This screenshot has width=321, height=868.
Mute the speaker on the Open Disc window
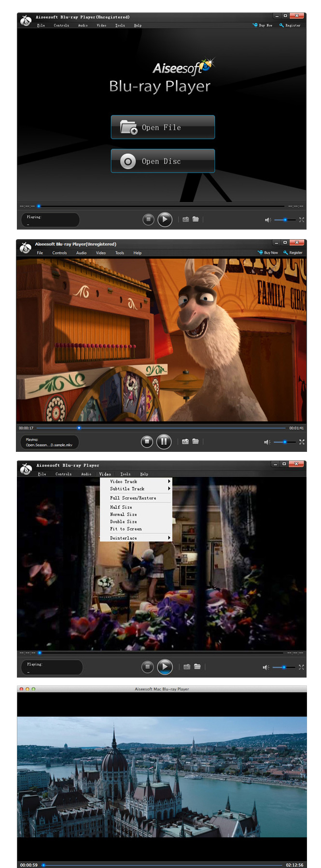point(267,220)
